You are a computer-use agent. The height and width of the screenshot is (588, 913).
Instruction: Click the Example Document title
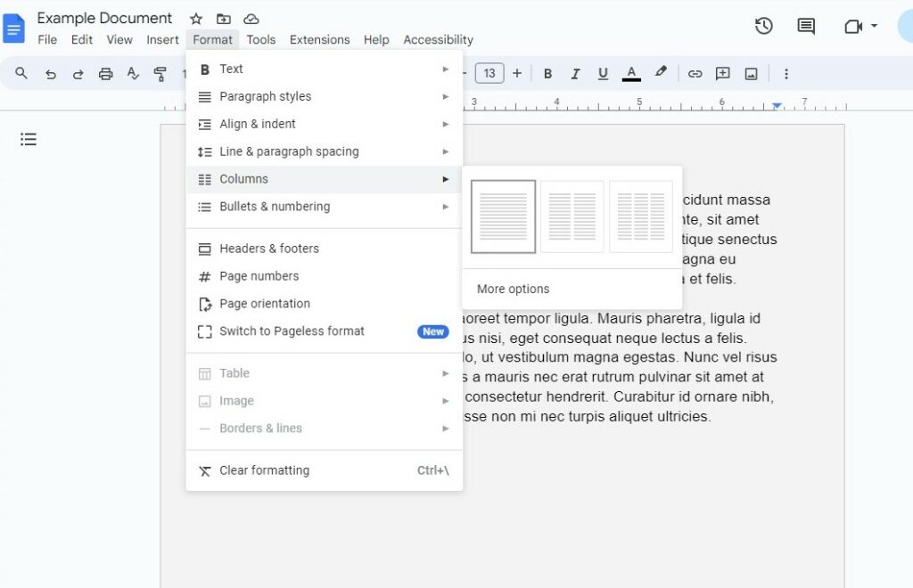tap(104, 18)
